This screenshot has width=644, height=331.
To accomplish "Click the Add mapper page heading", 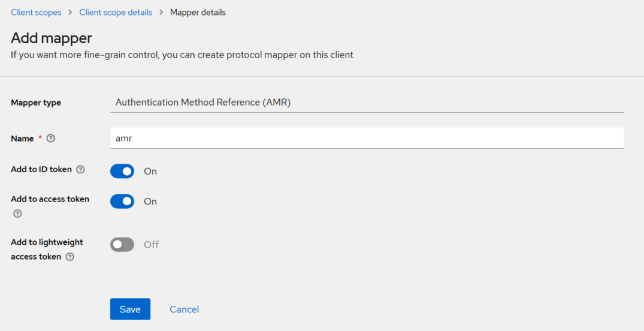I will [52, 38].
